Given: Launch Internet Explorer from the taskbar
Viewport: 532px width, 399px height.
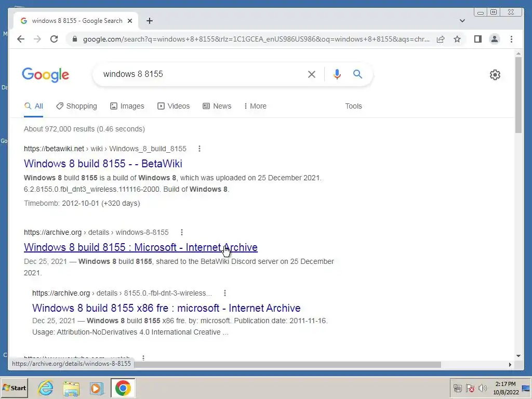Looking at the screenshot, I should point(46,388).
